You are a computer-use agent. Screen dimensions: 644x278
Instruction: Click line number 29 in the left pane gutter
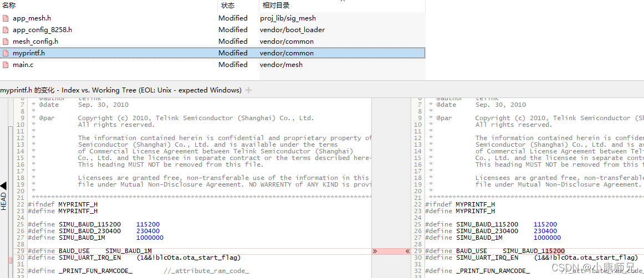20,251
